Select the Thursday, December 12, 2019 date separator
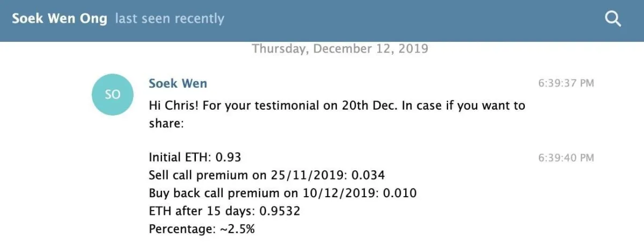This screenshot has height=252, width=644. [340, 48]
